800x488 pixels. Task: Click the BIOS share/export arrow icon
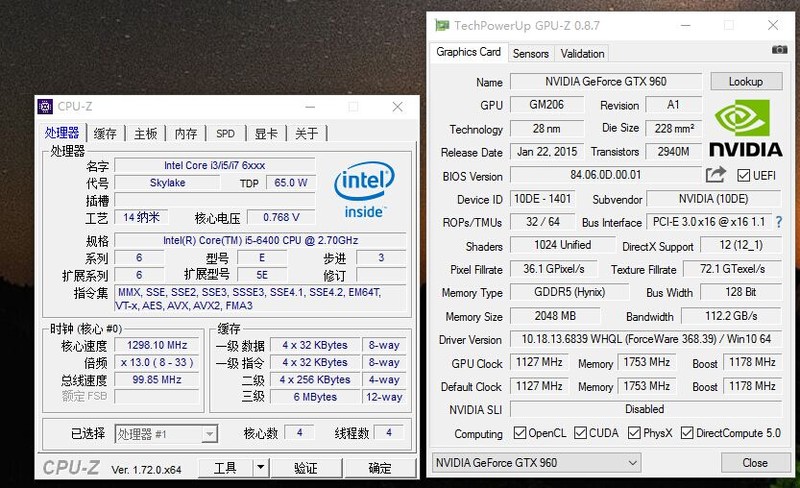coord(715,175)
